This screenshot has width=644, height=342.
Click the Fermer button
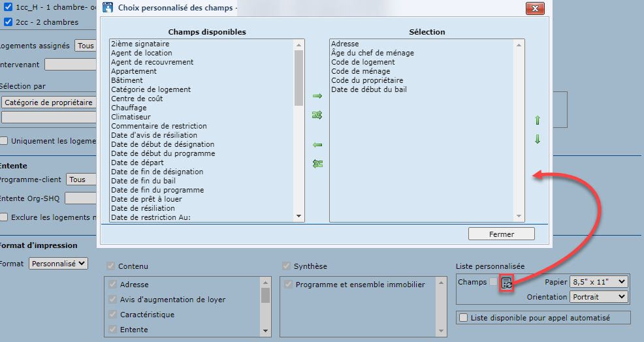click(501, 234)
